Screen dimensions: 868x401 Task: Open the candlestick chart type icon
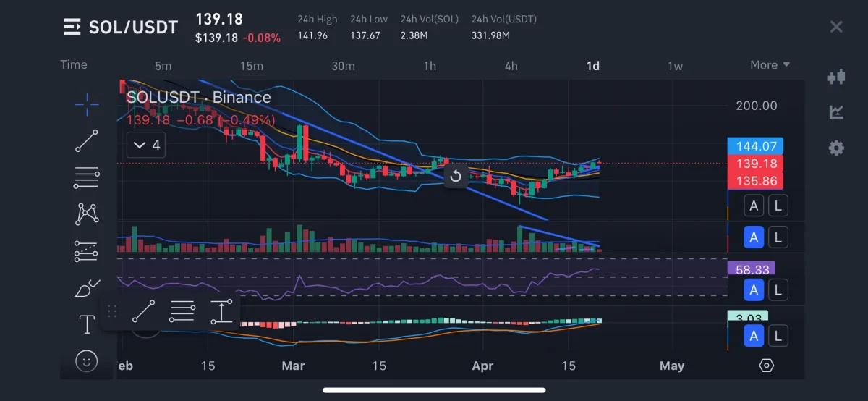click(836, 77)
